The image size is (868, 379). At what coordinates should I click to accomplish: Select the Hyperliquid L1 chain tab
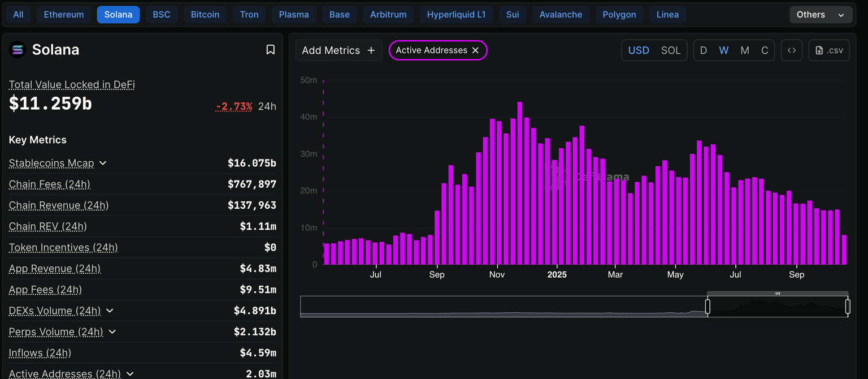click(x=456, y=15)
